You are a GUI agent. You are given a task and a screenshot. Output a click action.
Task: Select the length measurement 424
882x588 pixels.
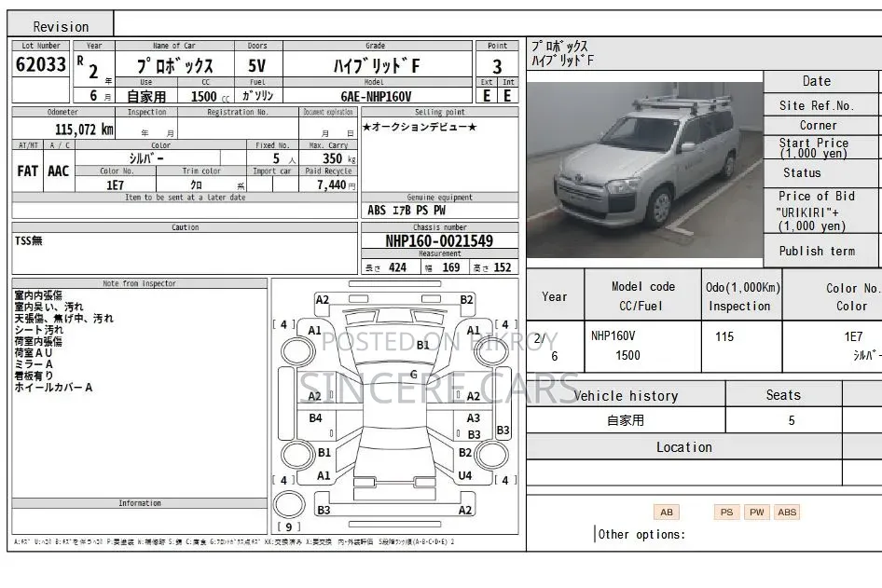coord(397,267)
